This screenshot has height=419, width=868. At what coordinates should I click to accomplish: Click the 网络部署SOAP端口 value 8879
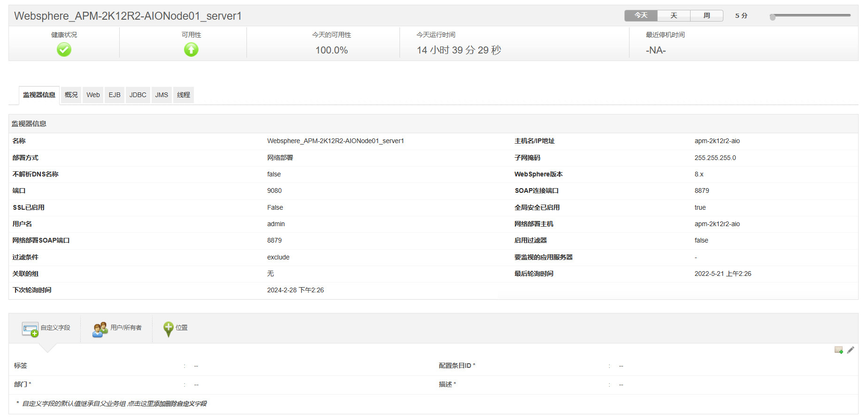point(274,240)
